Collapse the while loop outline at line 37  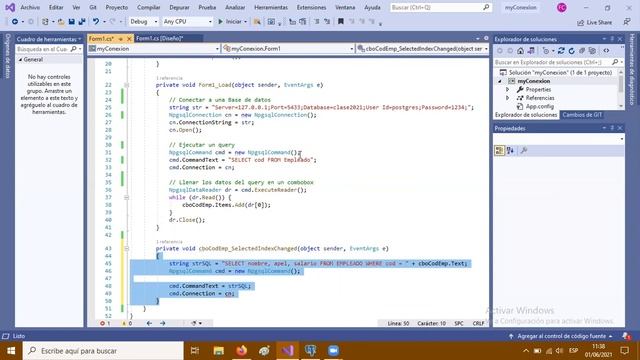coord(127,198)
